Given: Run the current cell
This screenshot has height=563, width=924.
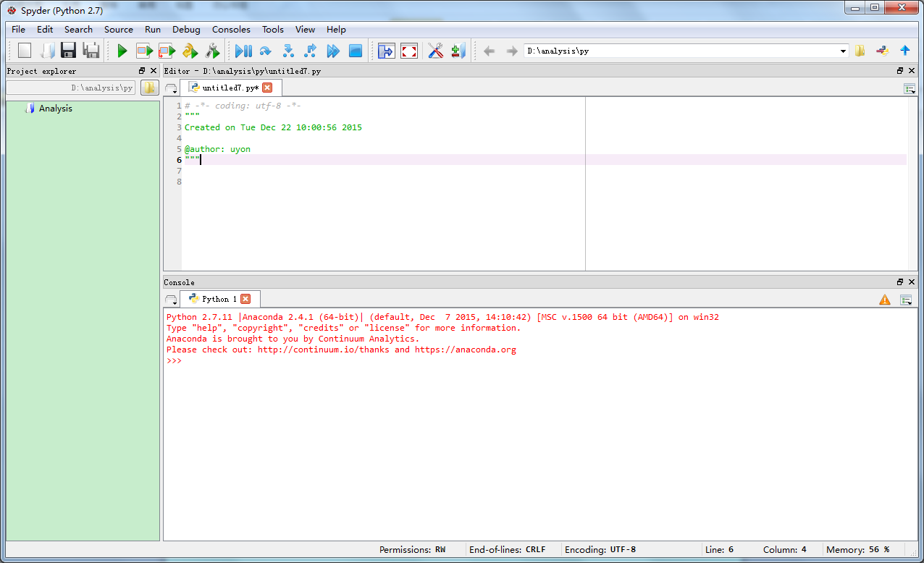Looking at the screenshot, I should click(145, 51).
